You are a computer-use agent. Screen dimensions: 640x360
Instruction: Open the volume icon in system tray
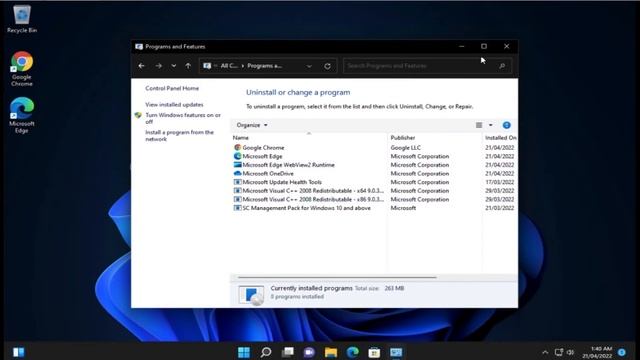tap(571, 352)
